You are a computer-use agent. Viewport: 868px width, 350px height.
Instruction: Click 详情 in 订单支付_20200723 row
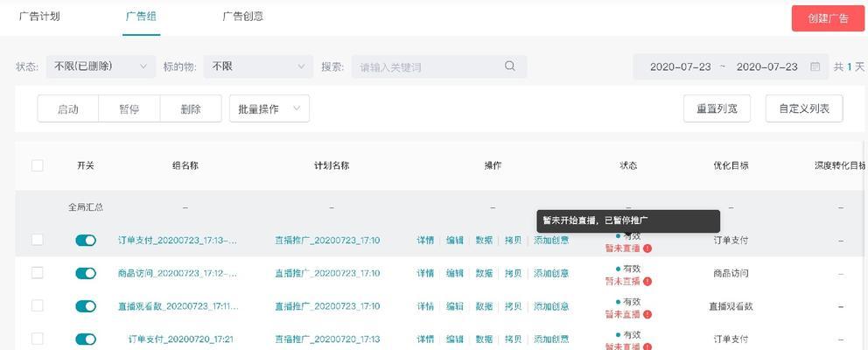[x=425, y=240]
